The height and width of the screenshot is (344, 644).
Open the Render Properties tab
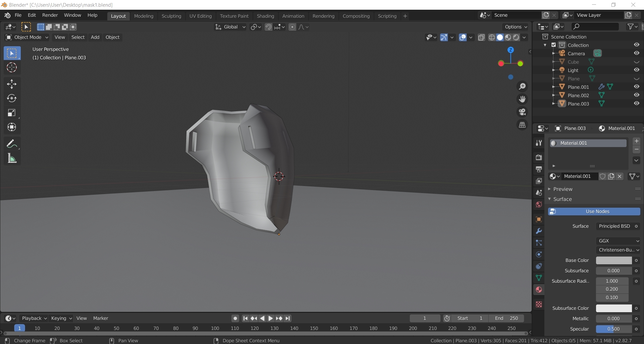point(539,157)
